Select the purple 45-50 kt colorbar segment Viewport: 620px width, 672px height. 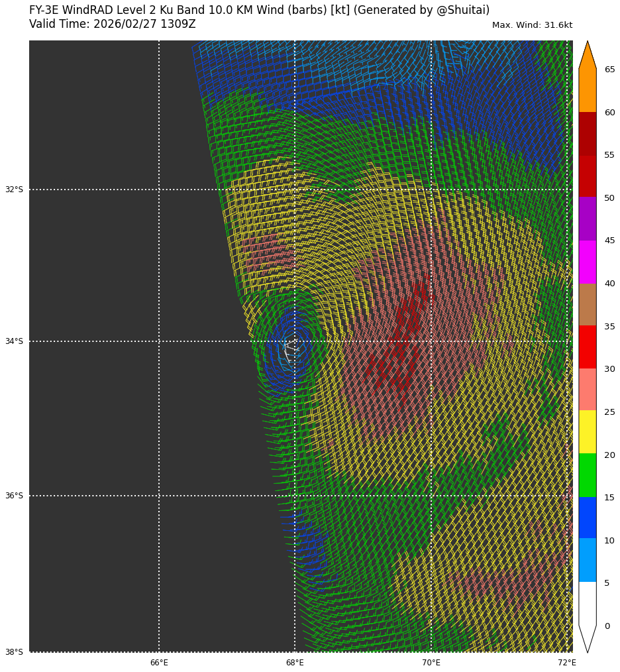tap(588, 219)
